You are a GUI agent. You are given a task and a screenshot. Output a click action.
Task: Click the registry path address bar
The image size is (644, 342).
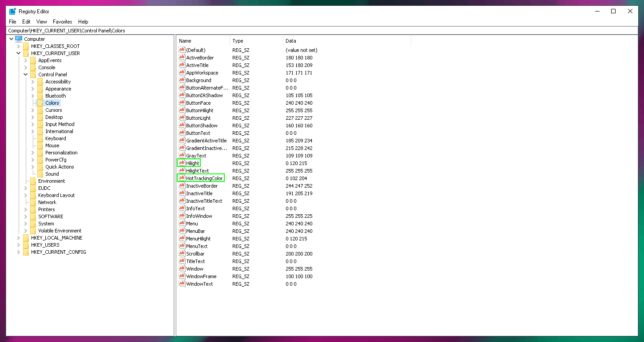(x=322, y=31)
